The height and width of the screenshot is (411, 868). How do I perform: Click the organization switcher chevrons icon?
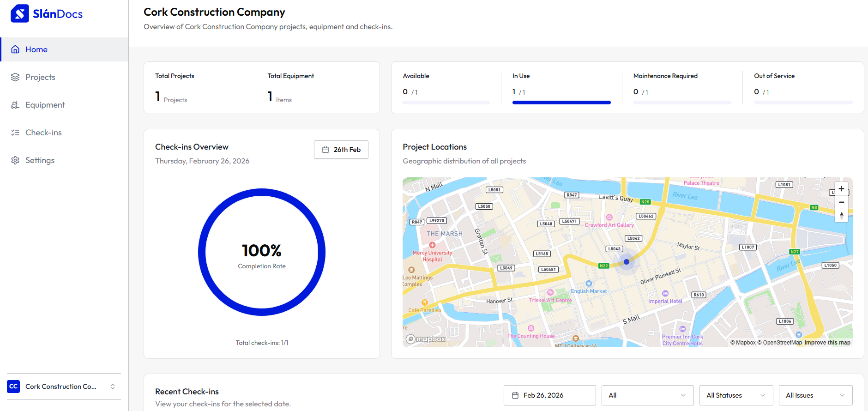(112, 387)
